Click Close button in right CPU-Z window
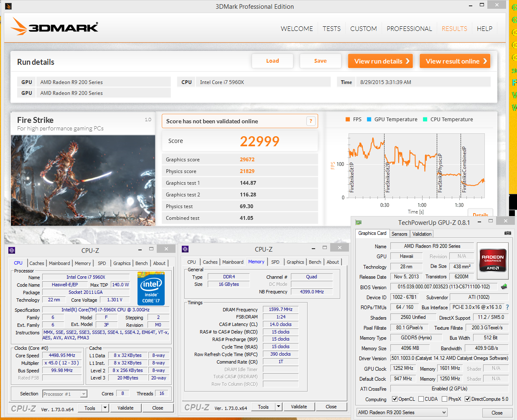The width and height of the screenshot is (517, 420). click(331, 407)
